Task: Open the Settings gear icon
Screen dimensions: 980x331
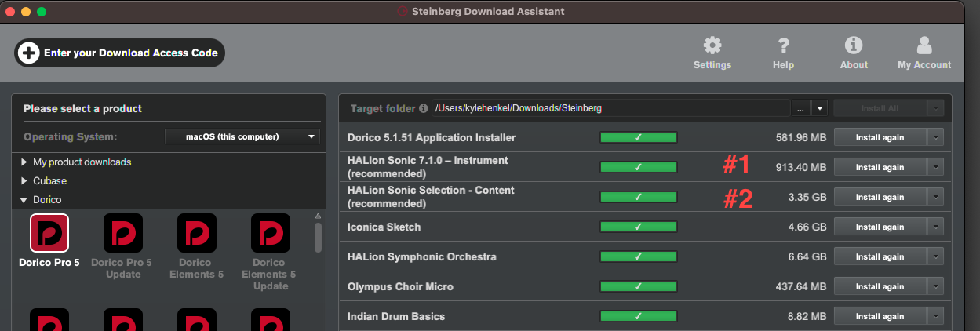Action: [x=712, y=45]
